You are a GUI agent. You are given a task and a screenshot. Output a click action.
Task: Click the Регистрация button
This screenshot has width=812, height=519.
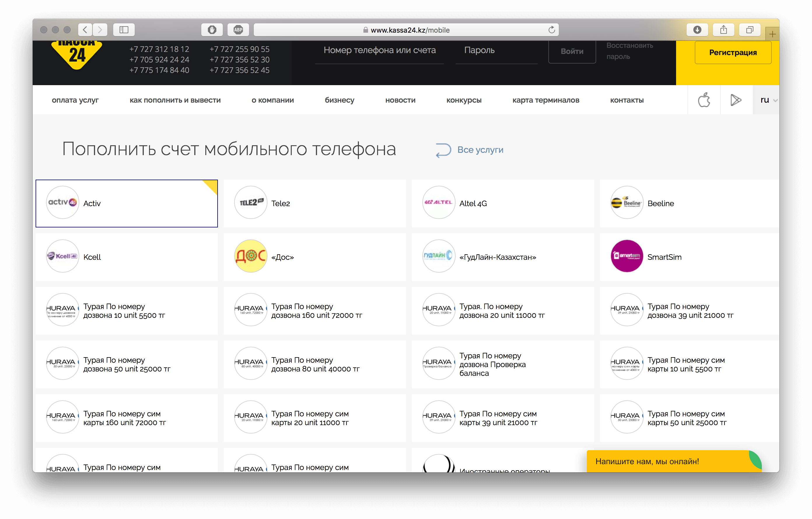733,52
